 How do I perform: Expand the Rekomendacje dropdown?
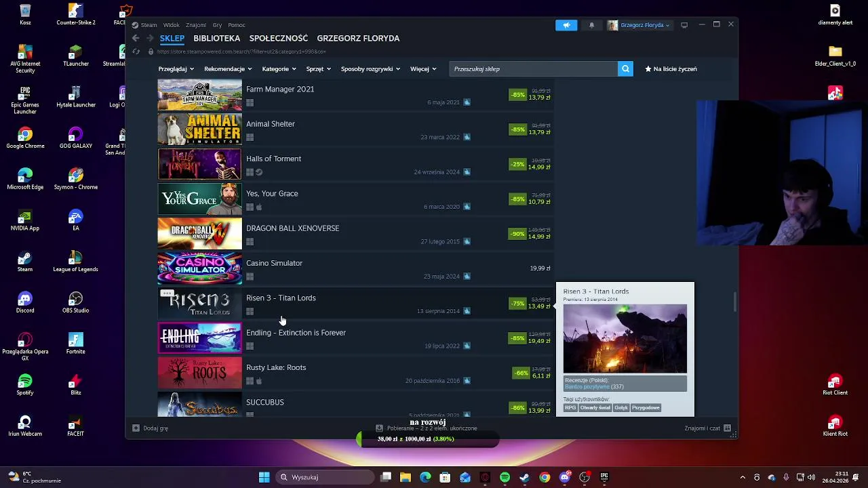click(228, 69)
